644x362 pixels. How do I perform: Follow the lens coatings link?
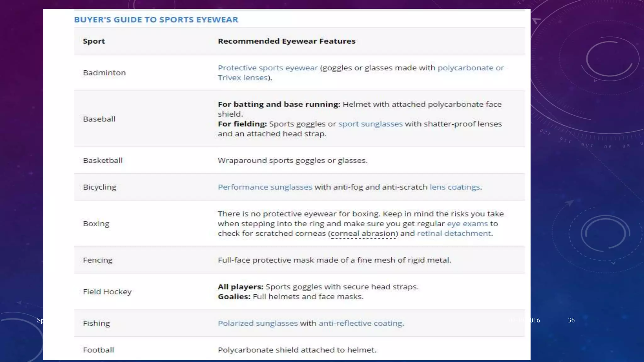tap(455, 187)
